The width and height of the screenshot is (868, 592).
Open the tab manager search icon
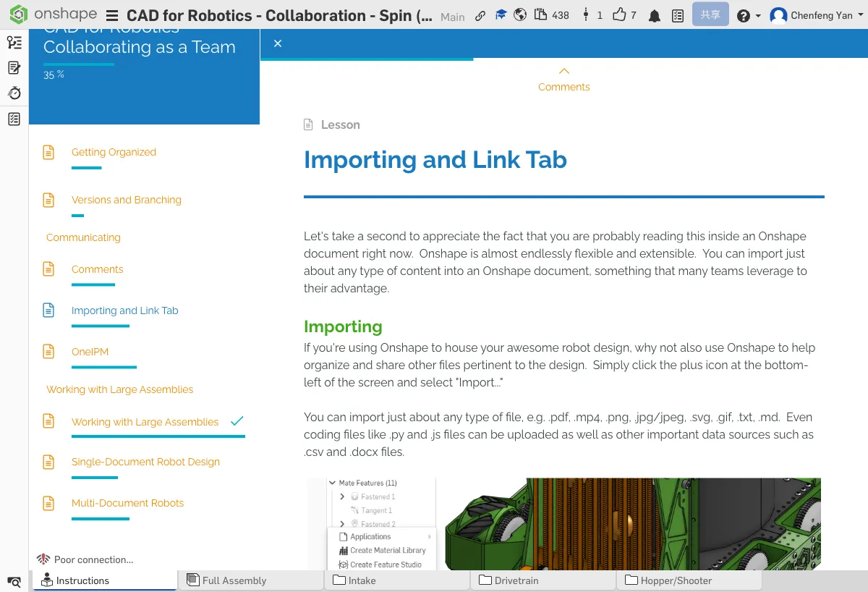point(14,581)
